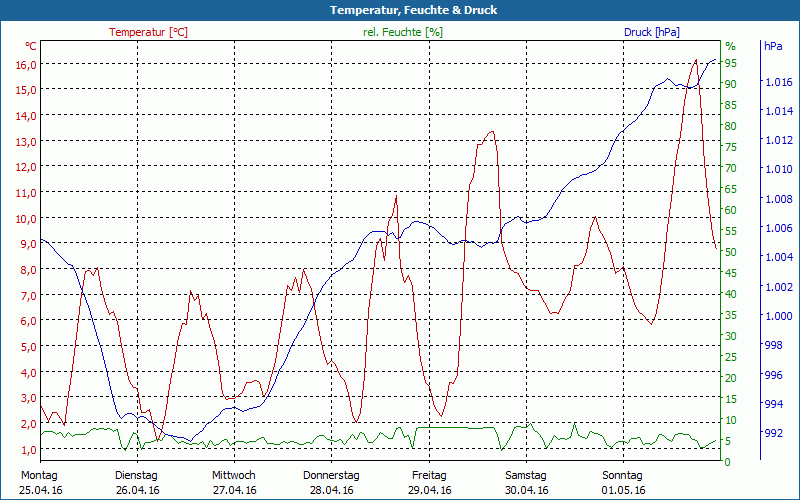800x500 pixels.
Task: Select the red "Temperatur [°C]" legend label
Action: [148, 32]
